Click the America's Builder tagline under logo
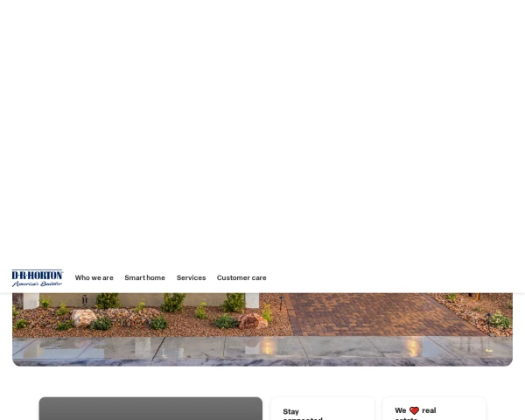 [37, 283]
